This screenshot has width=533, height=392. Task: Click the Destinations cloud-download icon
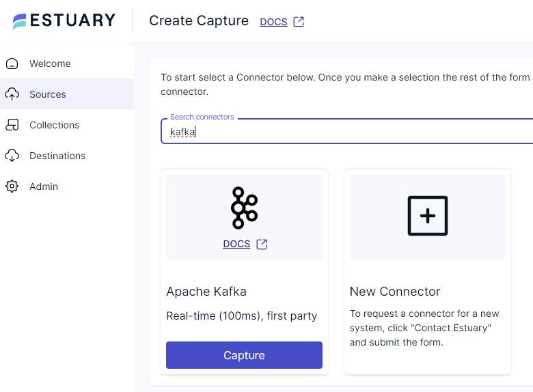(x=12, y=156)
